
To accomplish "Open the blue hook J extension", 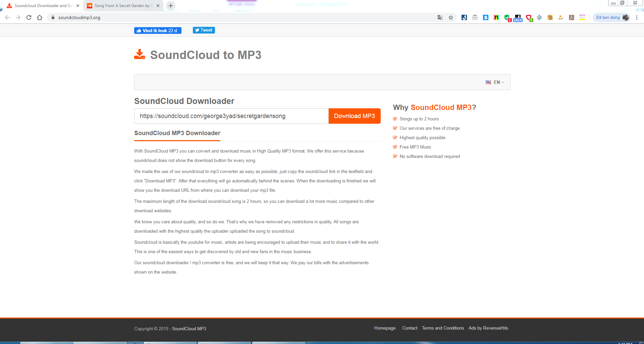I will click(x=464, y=17).
